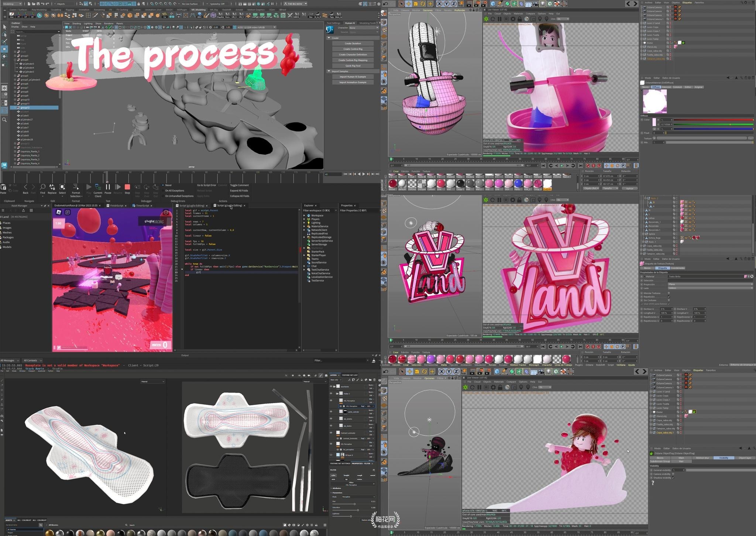Open the ACES color space dropdown in Maya's viewport
The height and width of the screenshot is (536, 756).
coord(257,27)
